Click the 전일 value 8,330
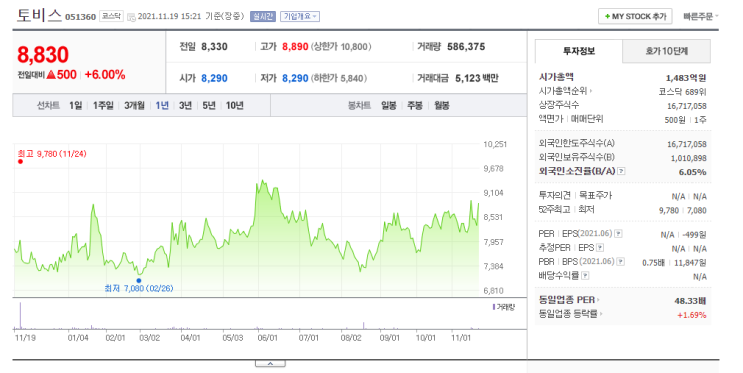 point(214,47)
